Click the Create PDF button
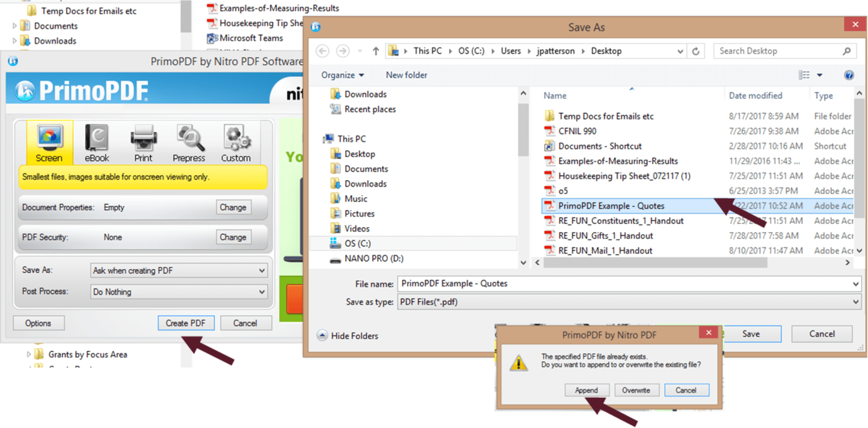This screenshot has width=868, height=428. pyautogui.click(x=184, y=323)
